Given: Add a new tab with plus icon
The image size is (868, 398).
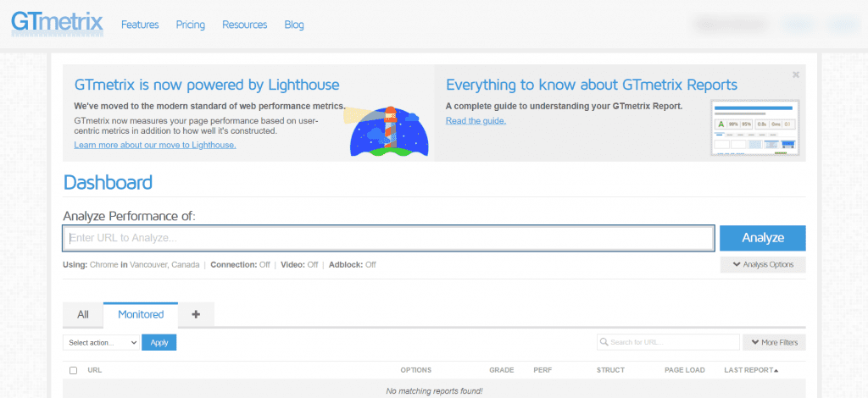Looking at the screenshot, I should 196,314.
